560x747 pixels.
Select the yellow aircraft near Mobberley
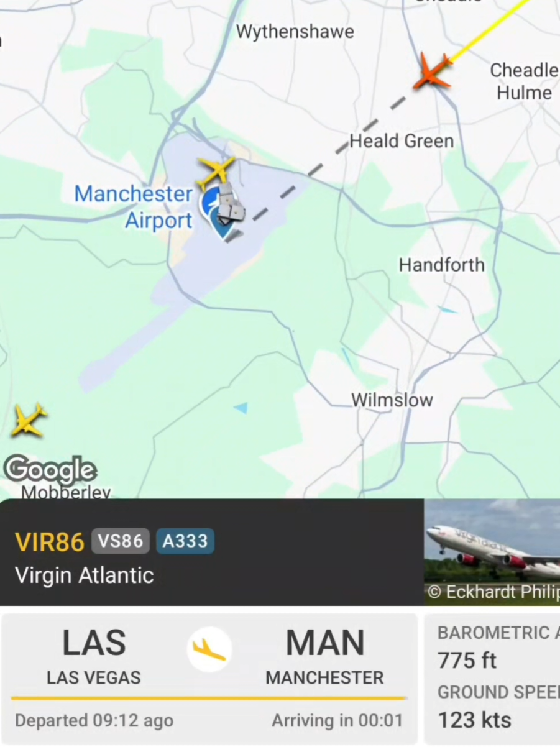tap(29, 420)
